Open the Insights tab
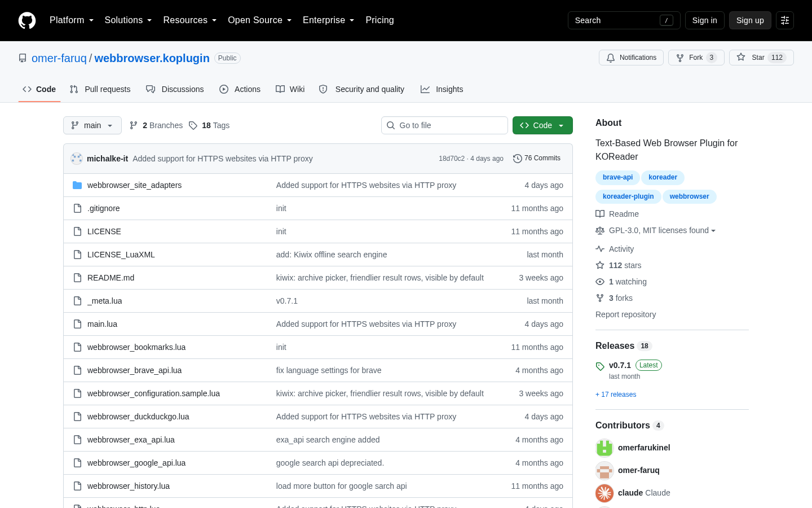 pos(442,89)
